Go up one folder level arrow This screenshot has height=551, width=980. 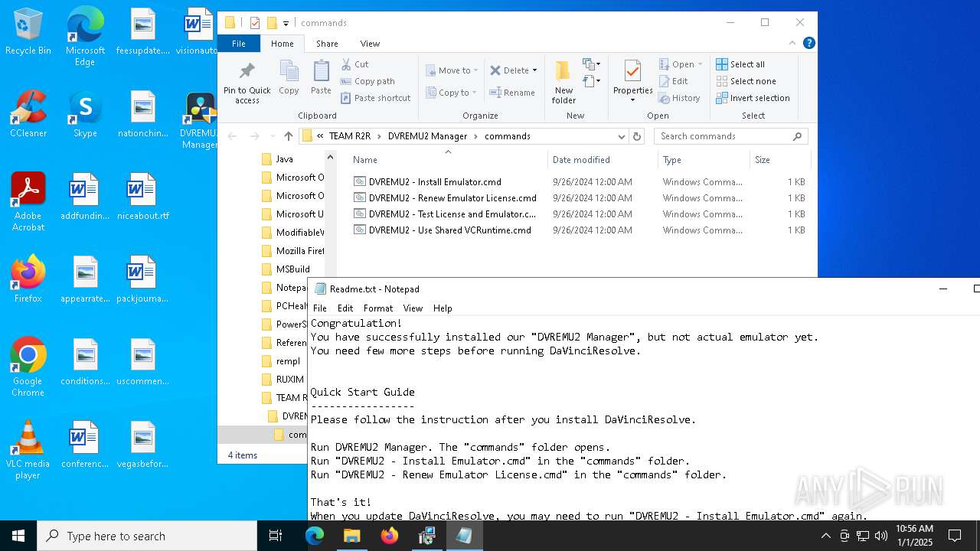tap(288, 136)
